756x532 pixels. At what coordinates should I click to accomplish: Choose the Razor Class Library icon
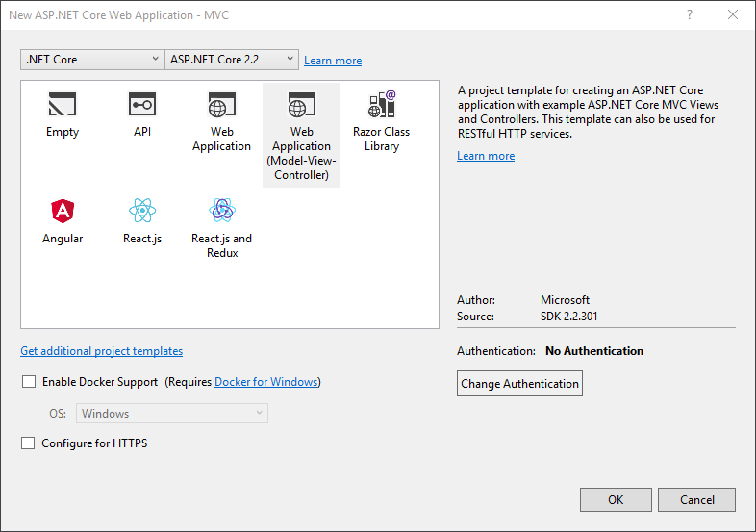382,104
